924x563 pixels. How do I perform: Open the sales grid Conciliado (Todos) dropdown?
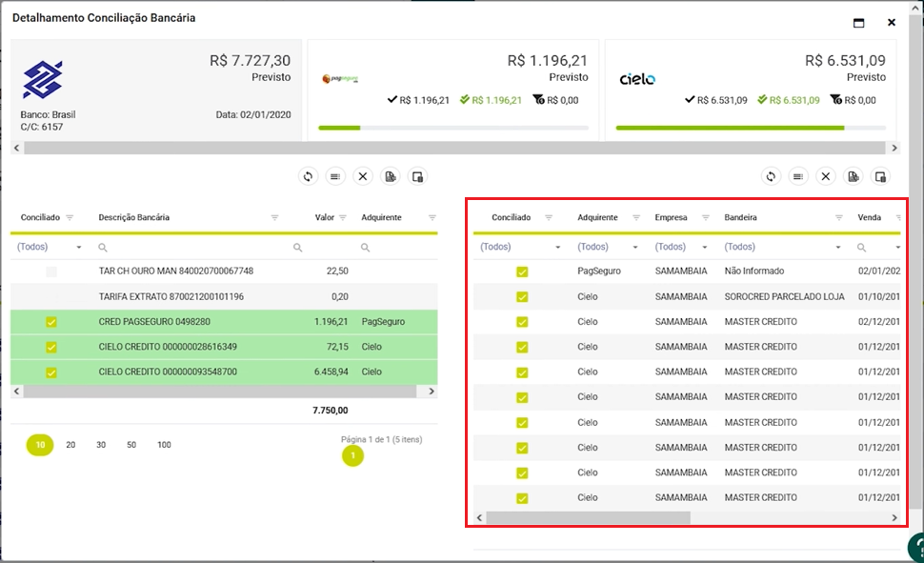coord(558,247)
